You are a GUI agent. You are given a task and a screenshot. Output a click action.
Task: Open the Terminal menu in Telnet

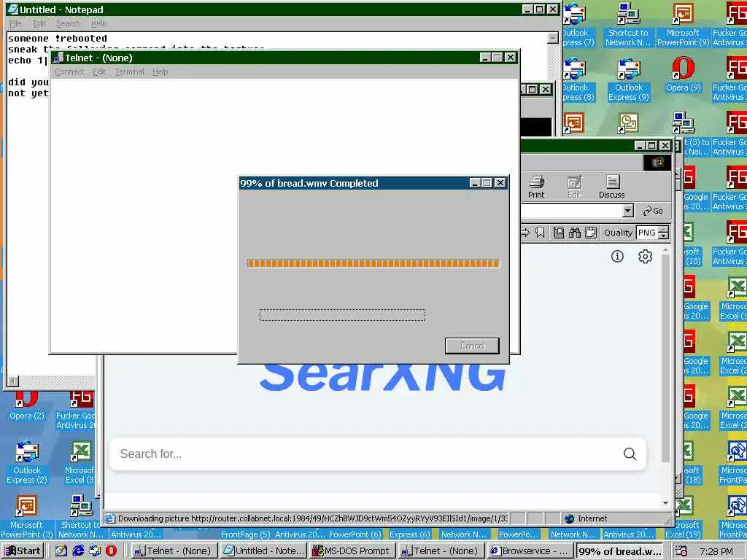pyautogui.click(x=129, y=71)
